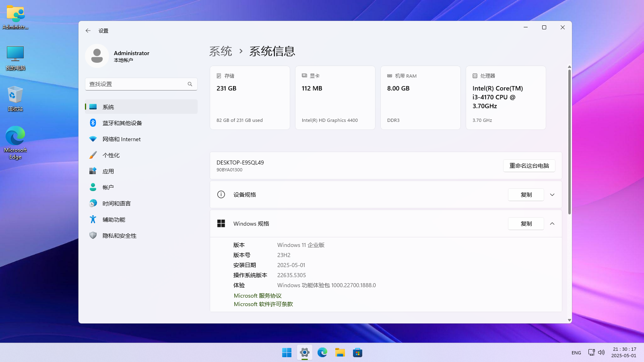Screen dimensions: 644x362
Task: Open 网络和 Internet settings
Action: pos(141,139)
